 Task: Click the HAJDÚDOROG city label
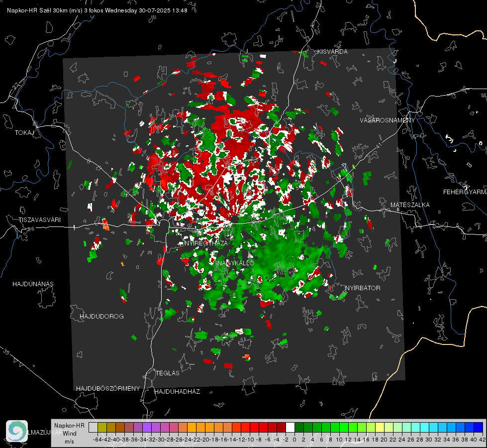(x=101, y=316)
